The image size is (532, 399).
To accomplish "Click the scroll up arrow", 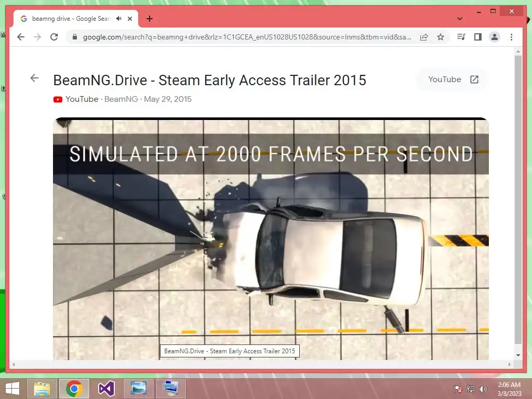I will 518,52.
